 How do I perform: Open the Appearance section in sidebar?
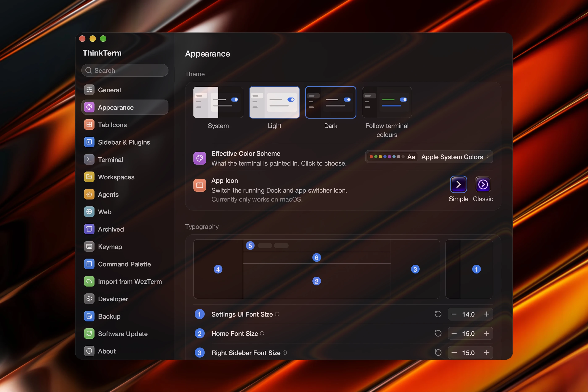click(125, 107)
